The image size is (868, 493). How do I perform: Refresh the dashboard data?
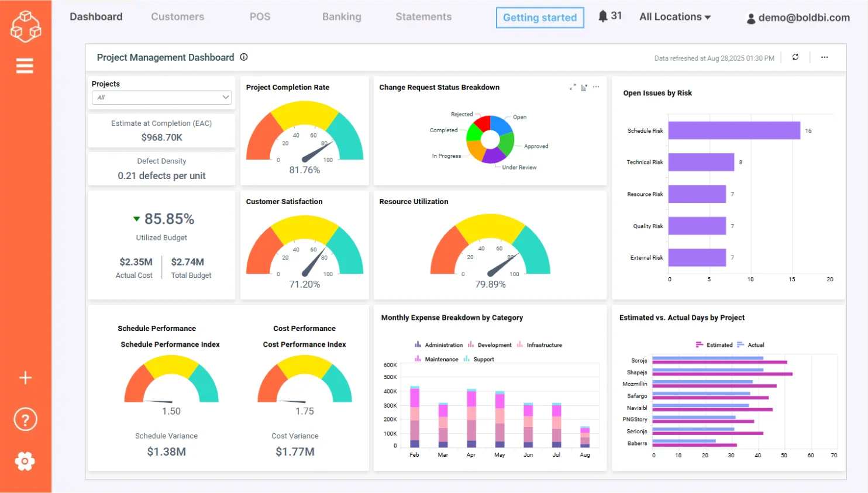point(795,57)
